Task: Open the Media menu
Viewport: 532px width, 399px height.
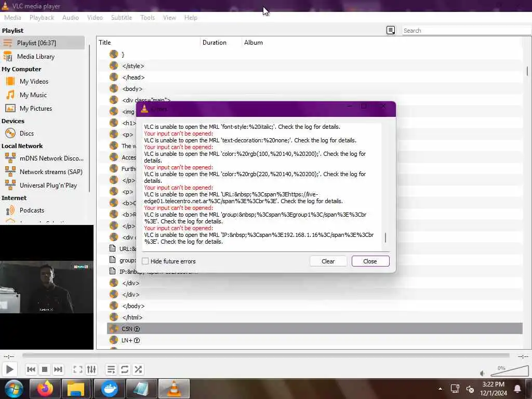Action: point(12,17)
